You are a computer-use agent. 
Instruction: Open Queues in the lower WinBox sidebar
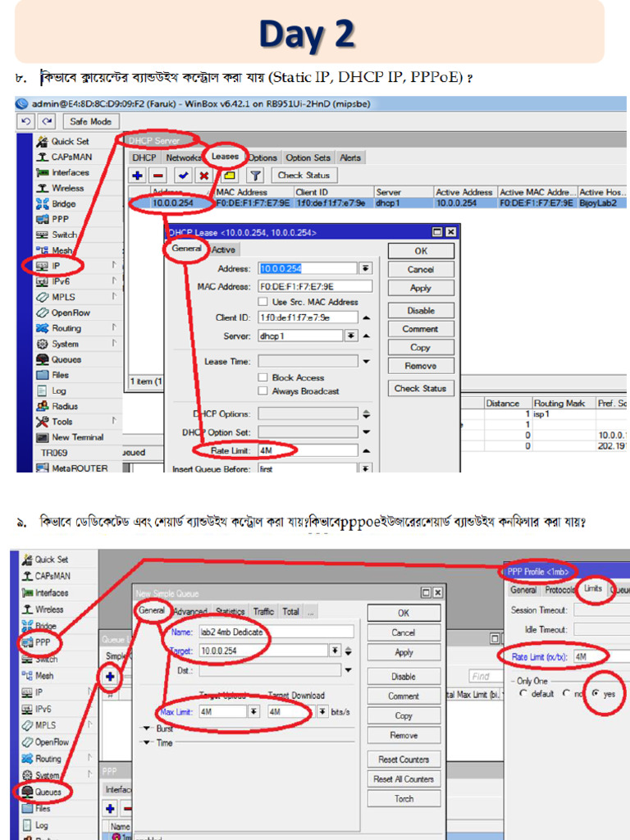[x=48, y=792]
